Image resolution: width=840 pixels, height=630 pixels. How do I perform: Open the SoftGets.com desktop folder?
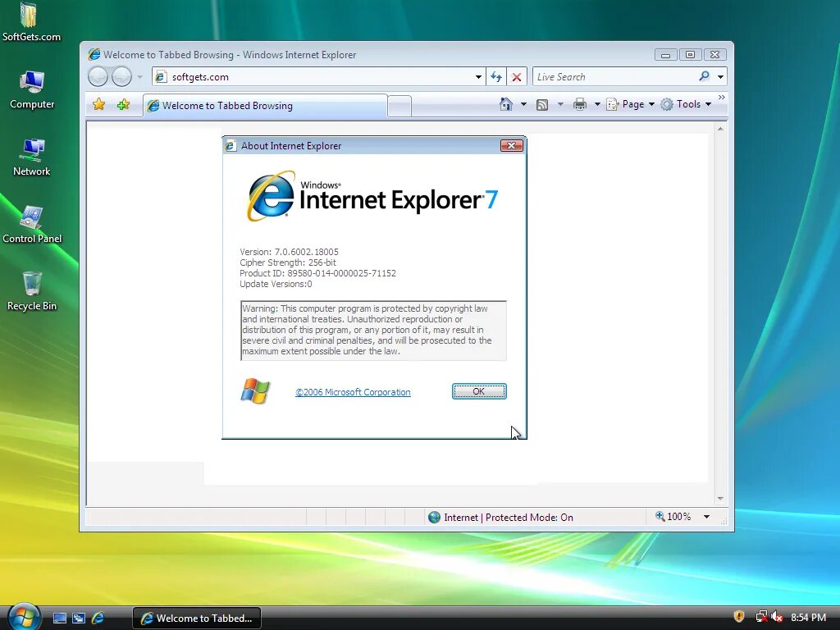[31, 22]
